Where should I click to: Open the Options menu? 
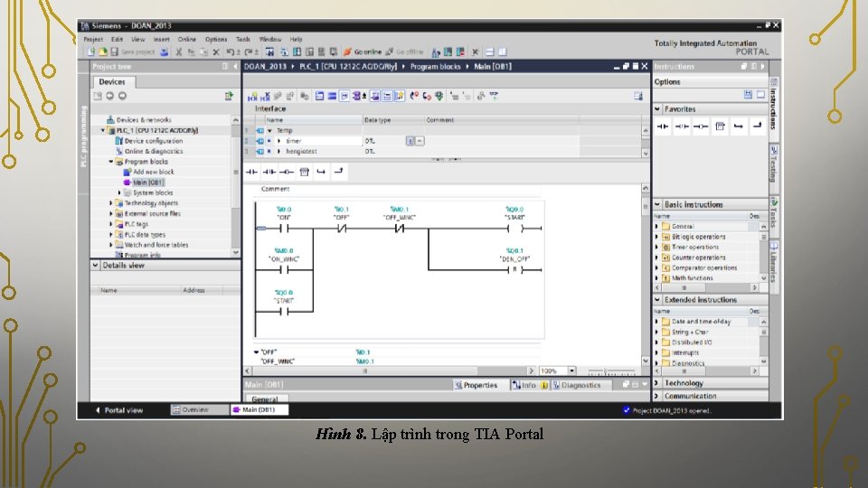pyautogui.click(x=216, y=39)
